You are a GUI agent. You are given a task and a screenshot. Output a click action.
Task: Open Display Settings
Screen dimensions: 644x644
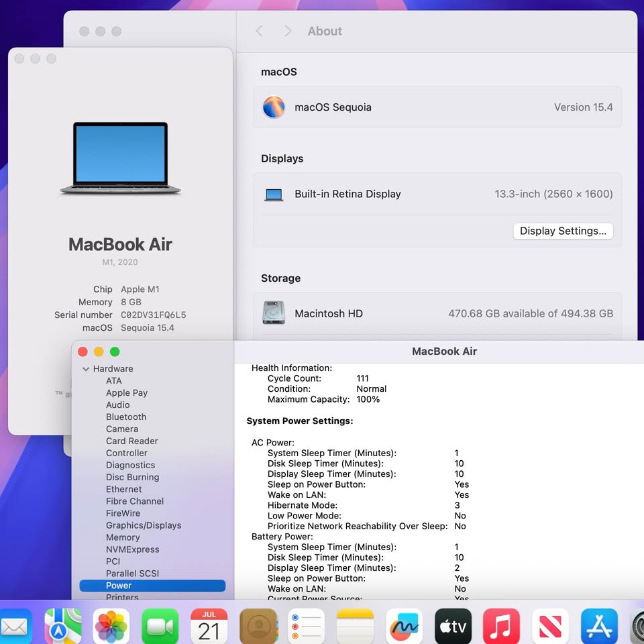click(x=563, y=231)
